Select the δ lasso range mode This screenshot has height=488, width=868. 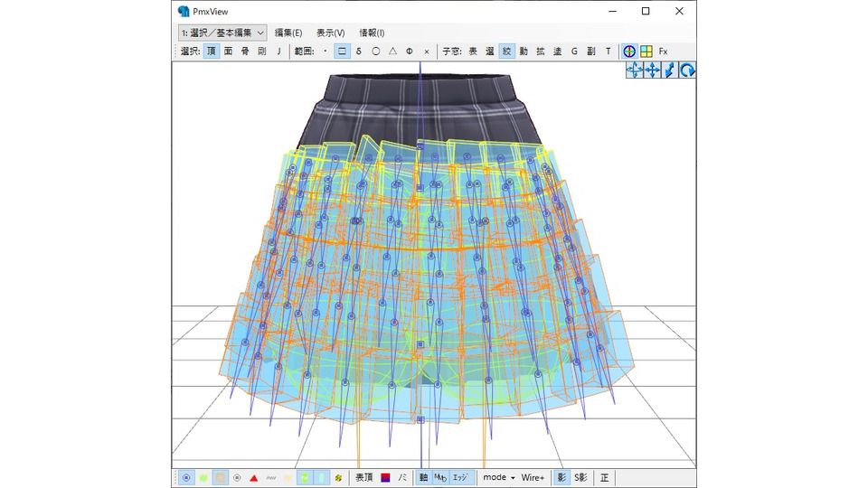pyautogui.click(x=359, y=52)
